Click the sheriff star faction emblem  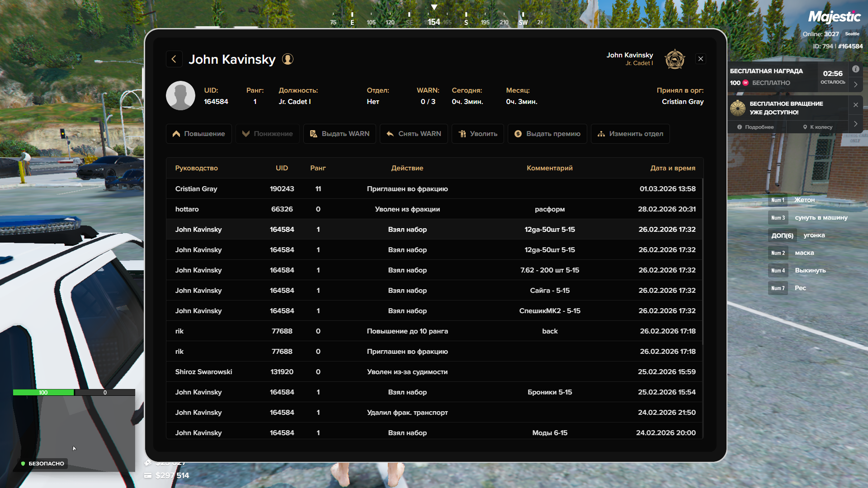pyautogui.click(x=675, y=59)
